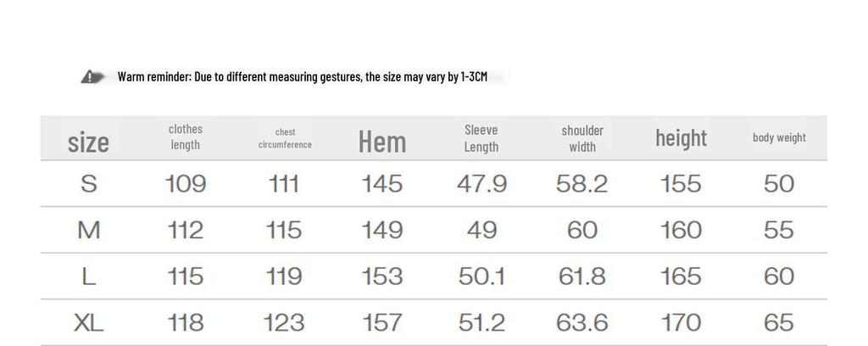The height and width of the screenshot is (346, 868).
Task: Click the 170 height value for XL
Action: click(681, 322)
